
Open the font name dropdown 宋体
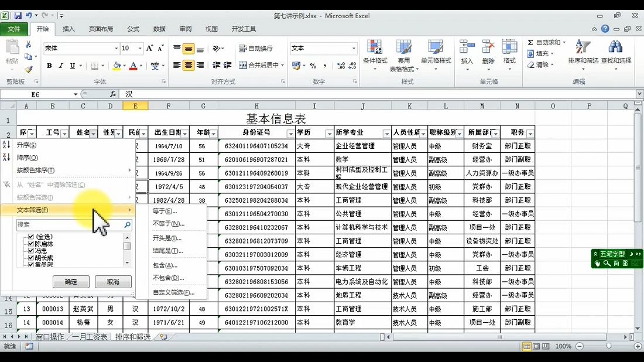116,49
